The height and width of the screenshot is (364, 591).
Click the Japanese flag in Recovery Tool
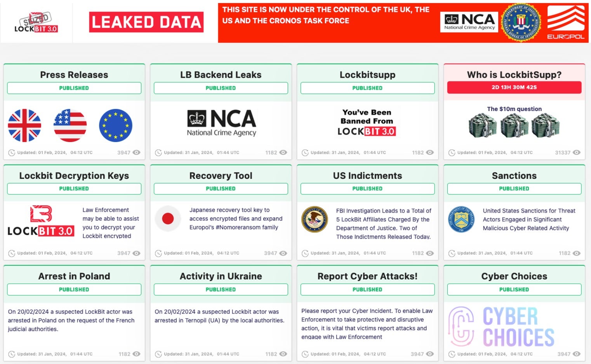pos(168,219)
